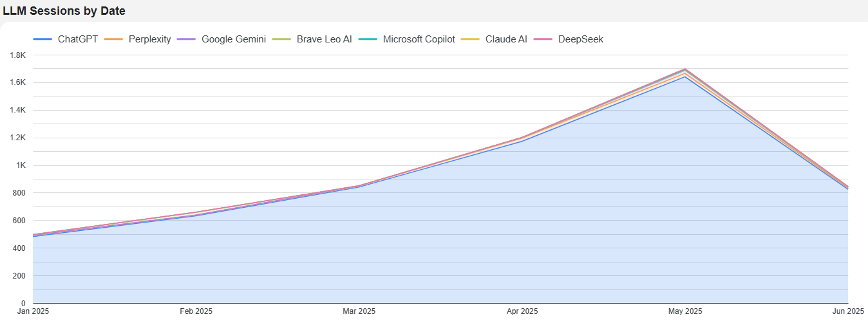Click the purple Google Gemini legend swatch
868x321 pixels.
click(x=185, y=39)
